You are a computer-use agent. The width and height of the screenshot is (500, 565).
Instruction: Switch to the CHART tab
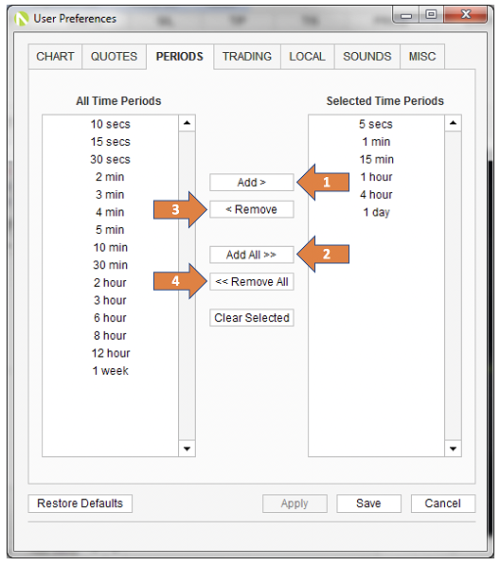tap(55, 57)
